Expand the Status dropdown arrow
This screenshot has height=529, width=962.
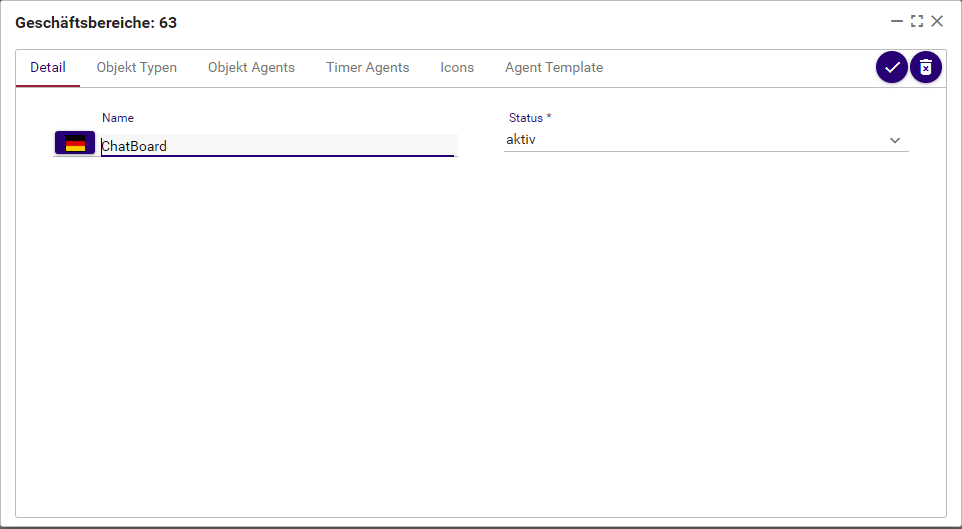pyautogui.click(x=895, y=141)
